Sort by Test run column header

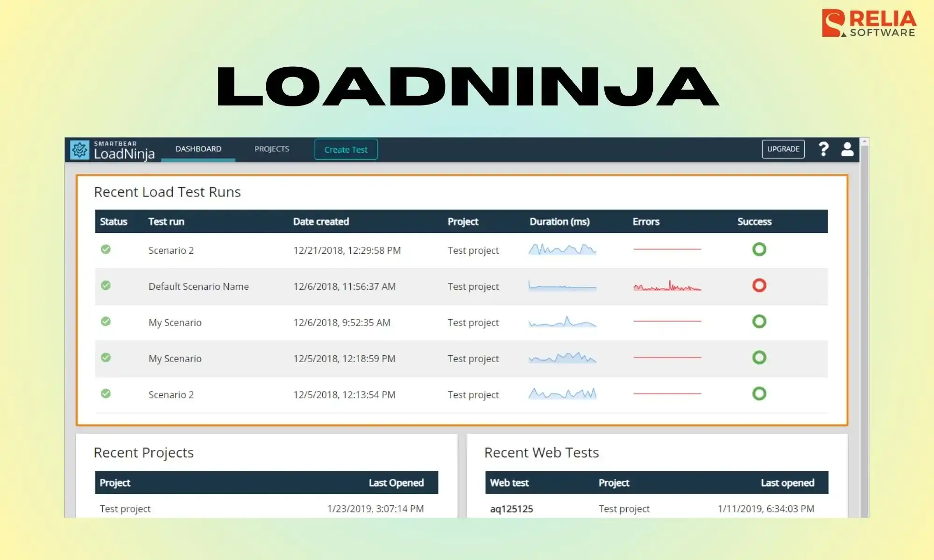(x=166, y=222)
